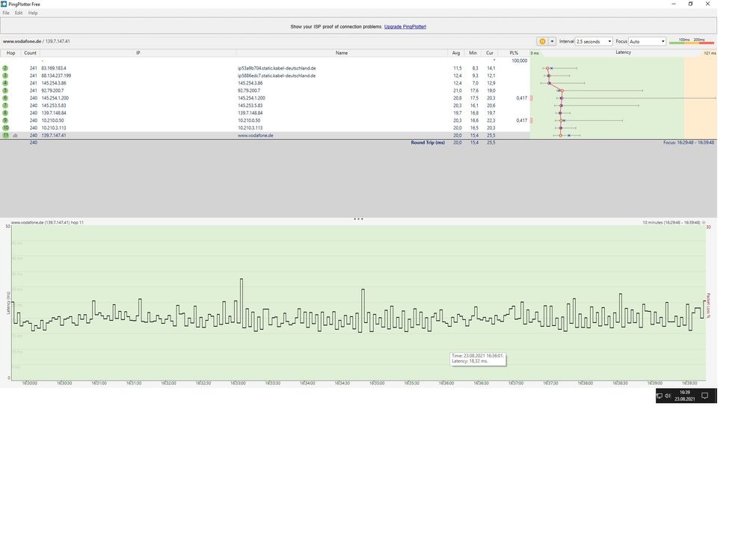The width and height of the screenshot is (747, 560).
Task: Select the green hop 10 circle icon
Action: tap(5, 128)
